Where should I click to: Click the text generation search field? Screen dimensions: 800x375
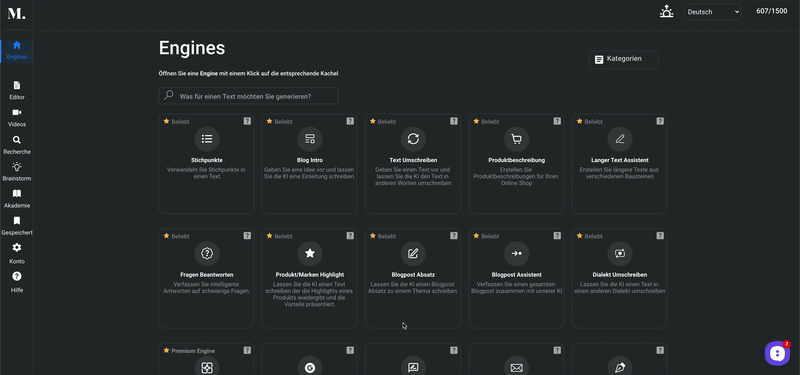(248, 96)
